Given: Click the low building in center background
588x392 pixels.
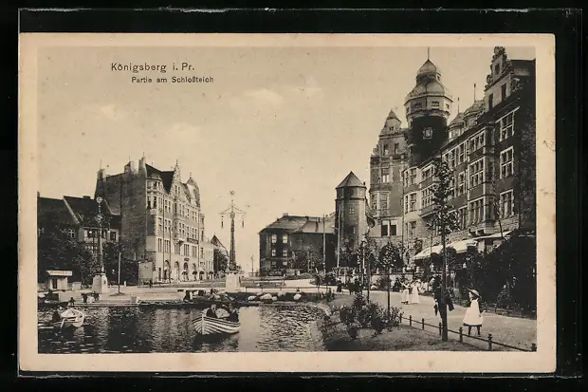Looking at the screenshot, I should coord(289,242).
